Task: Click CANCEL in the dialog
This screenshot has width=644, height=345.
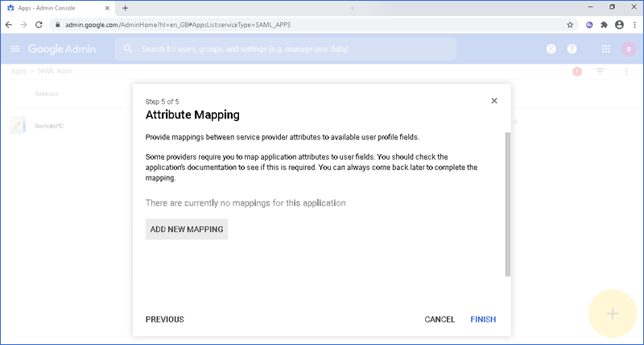Action: point(440,320)
